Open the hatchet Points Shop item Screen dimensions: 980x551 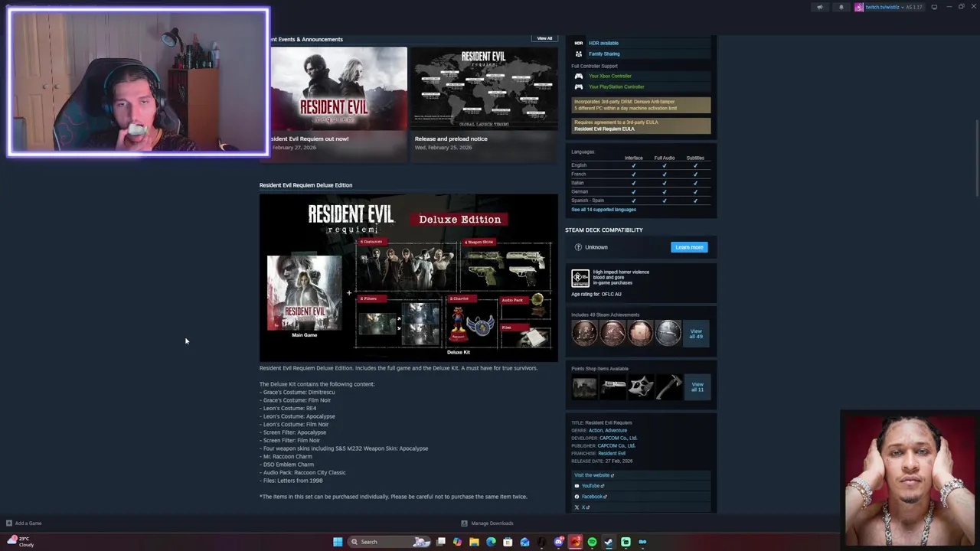click(x=668, y=387)
